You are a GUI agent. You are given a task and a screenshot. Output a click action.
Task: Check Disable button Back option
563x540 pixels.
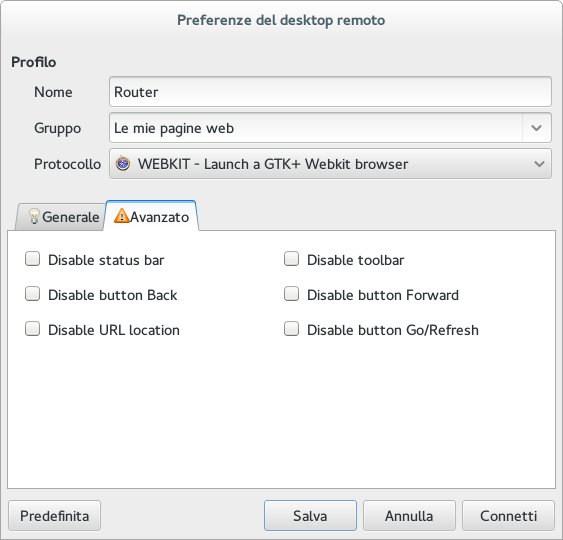pyautogui.click(x=32, y=294)
